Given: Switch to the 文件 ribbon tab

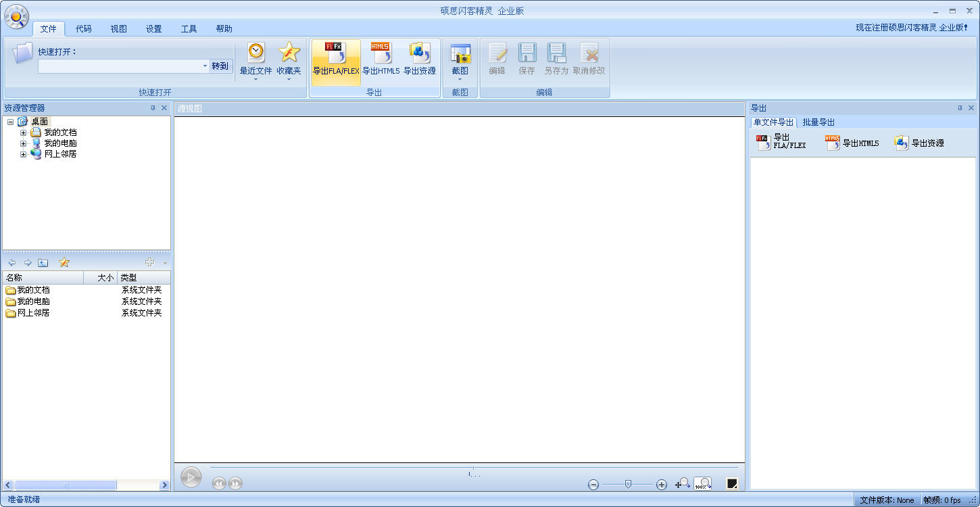Looking at the screenshot, I should click(49, 28).
